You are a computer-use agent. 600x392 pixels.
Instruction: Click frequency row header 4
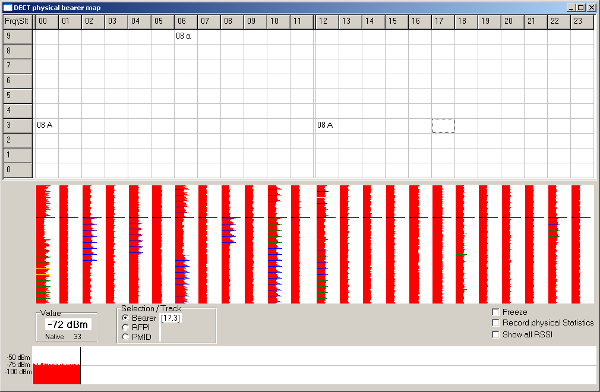pyautogui.click(x=18, y=111)
